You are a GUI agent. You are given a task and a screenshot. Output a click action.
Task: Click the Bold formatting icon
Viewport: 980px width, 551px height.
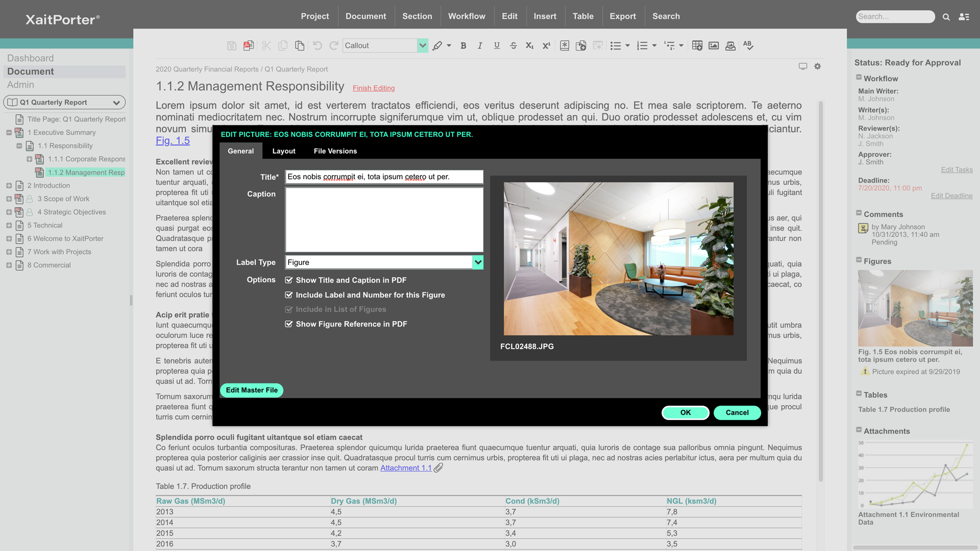point(463,46)
